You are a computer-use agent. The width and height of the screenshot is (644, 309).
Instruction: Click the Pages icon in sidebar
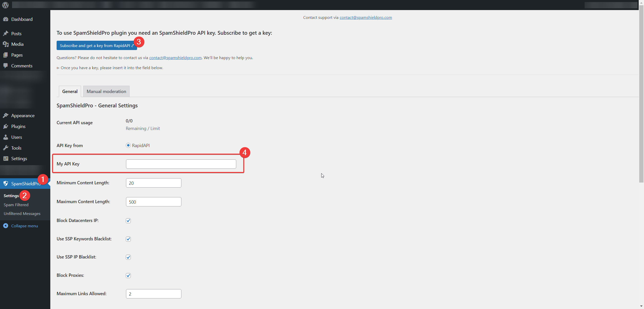pos(6,55)
